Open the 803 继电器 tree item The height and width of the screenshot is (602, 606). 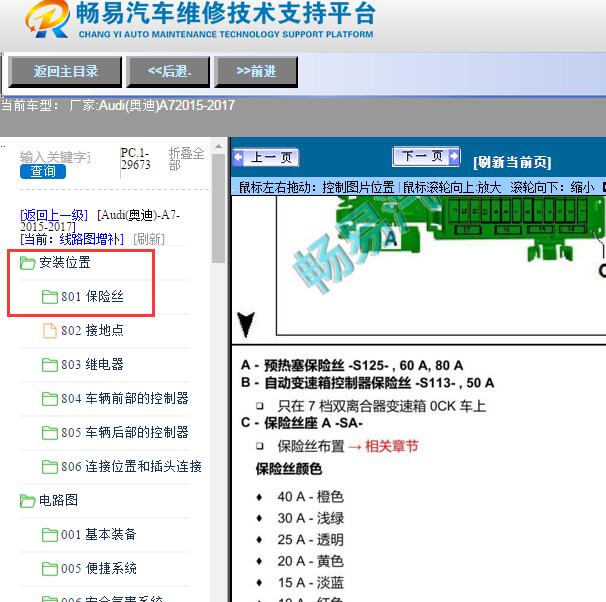coord(92,365)
